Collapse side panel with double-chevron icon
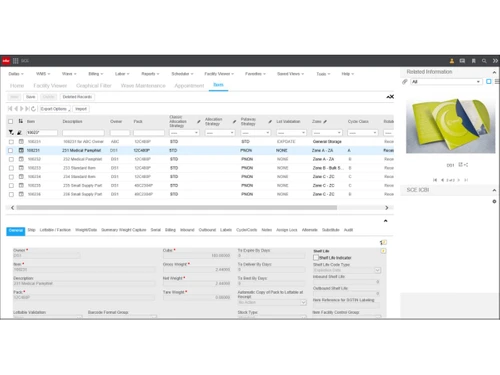Screen dimensions: 500x375 pos(495,61)
